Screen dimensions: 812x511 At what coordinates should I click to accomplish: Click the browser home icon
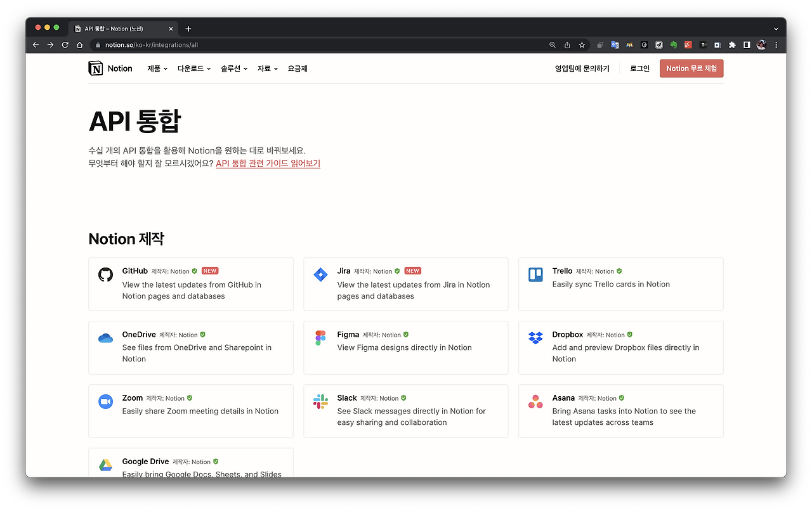(79, 45)
